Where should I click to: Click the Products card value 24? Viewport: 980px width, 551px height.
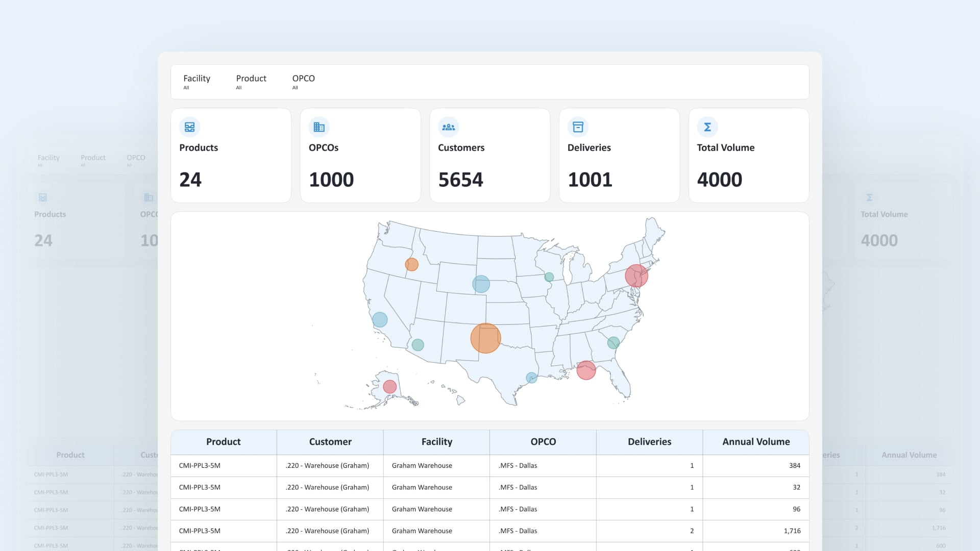click(x=190, y=180)
